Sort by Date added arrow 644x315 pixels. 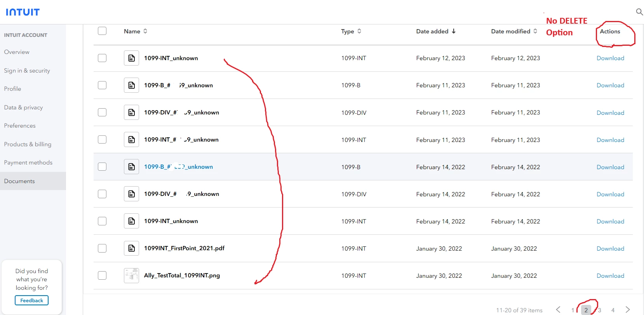[453, 31]
